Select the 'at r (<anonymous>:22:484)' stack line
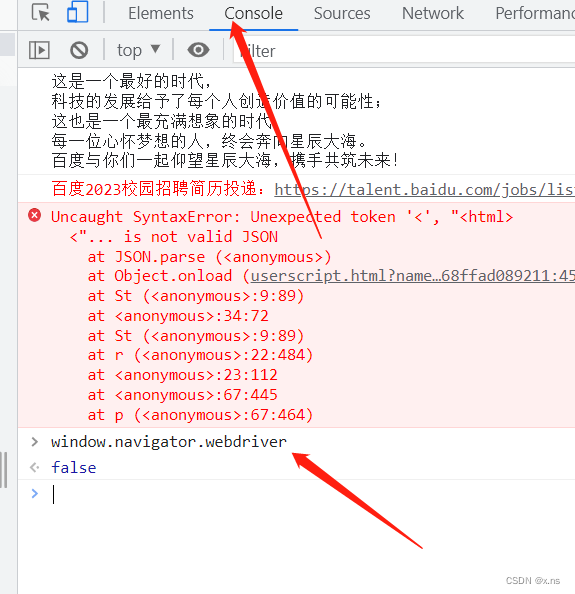The image size is (575, 594). point(200,355)
